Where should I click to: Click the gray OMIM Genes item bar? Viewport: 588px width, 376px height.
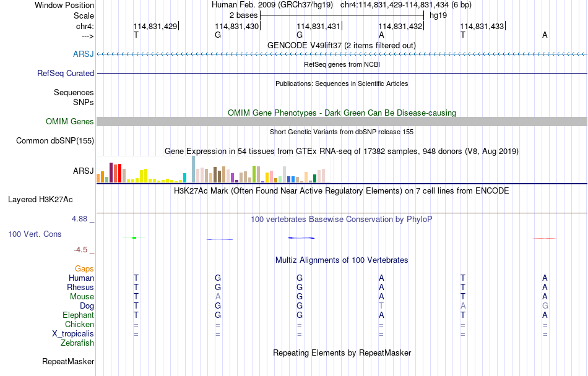[x=342, y=121]
